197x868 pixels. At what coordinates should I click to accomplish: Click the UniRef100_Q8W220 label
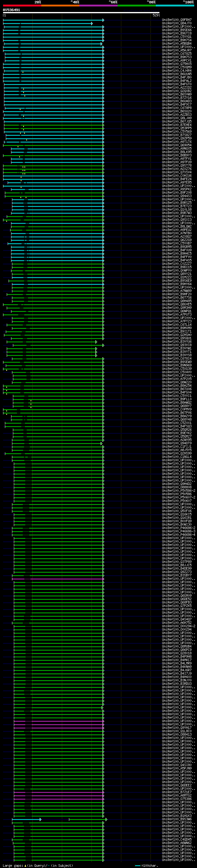(x=177, y=382)
